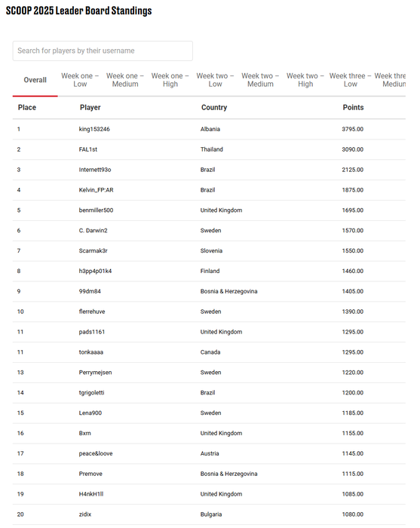Click on player benmiller500

[x=96, y=210]
